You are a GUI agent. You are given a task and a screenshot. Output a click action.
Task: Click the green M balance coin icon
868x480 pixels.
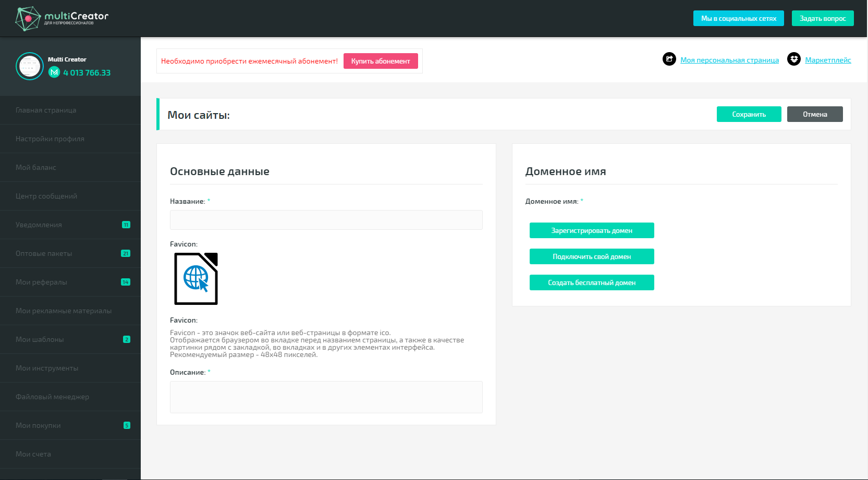point(54,72)
